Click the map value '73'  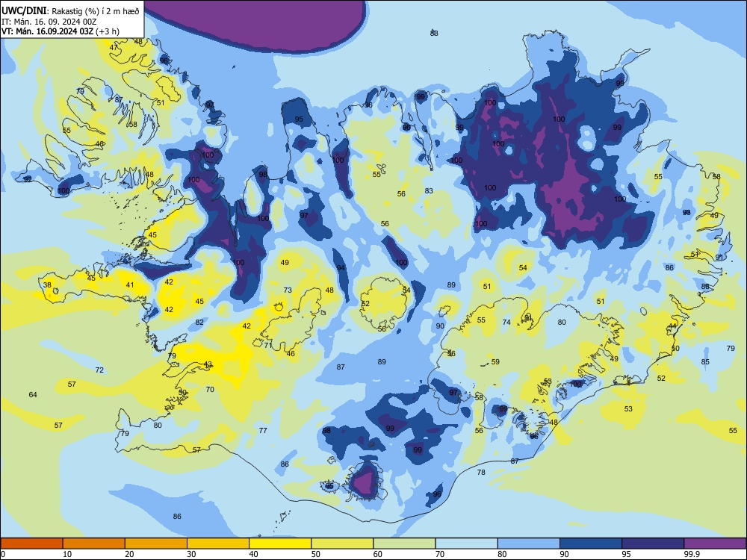(288, 290)
